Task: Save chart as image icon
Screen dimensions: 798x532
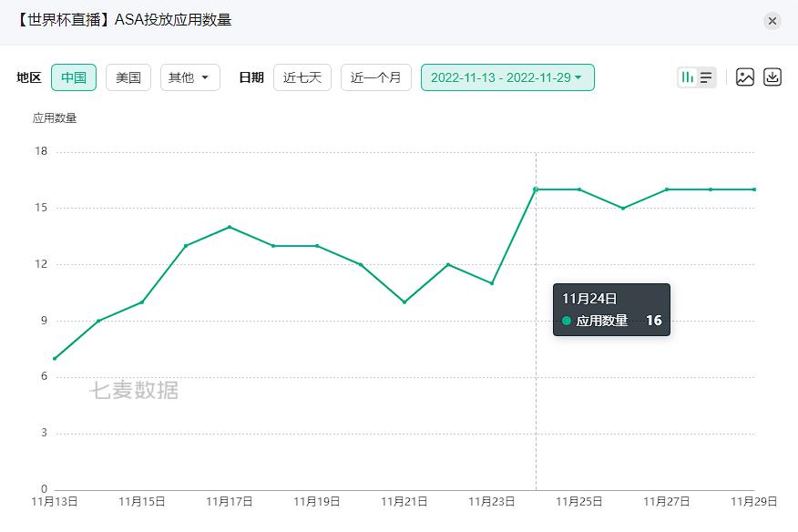Action: click(745, 77)
